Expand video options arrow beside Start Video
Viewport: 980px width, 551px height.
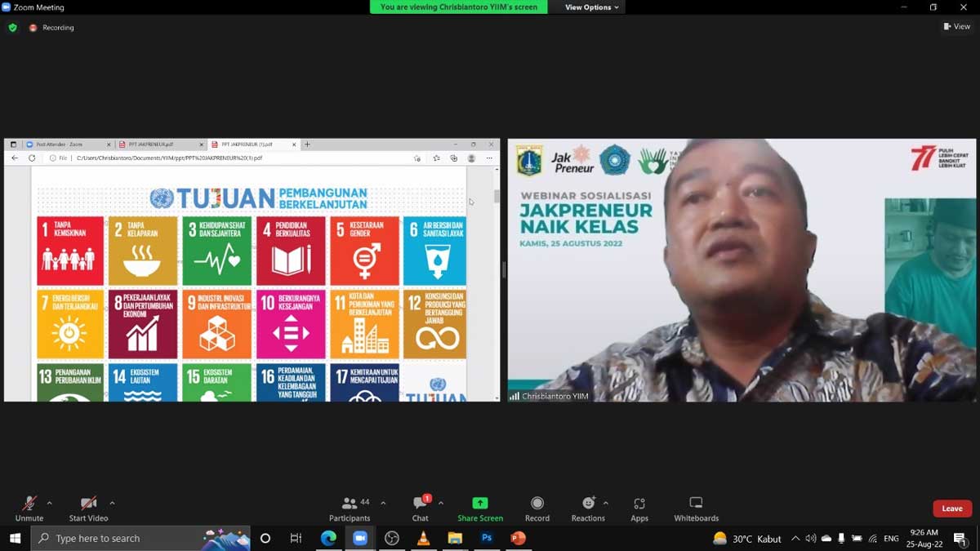(112, 503)
